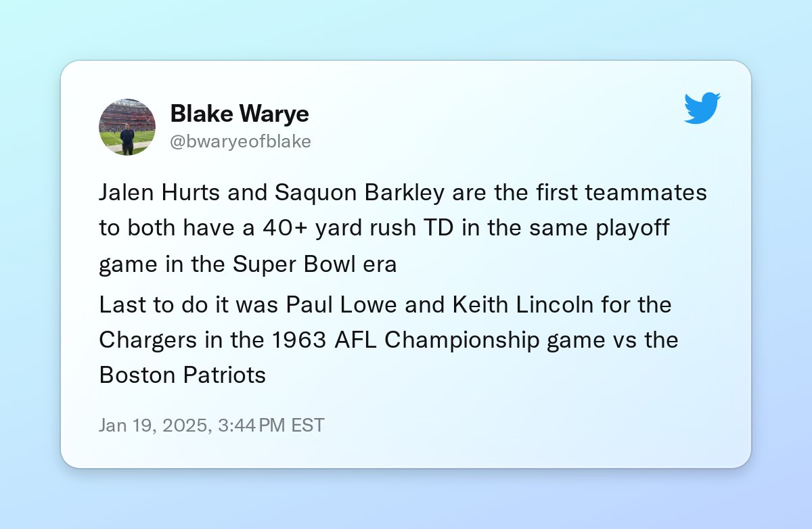Click the words Boston Patriots

click(183, 375)
